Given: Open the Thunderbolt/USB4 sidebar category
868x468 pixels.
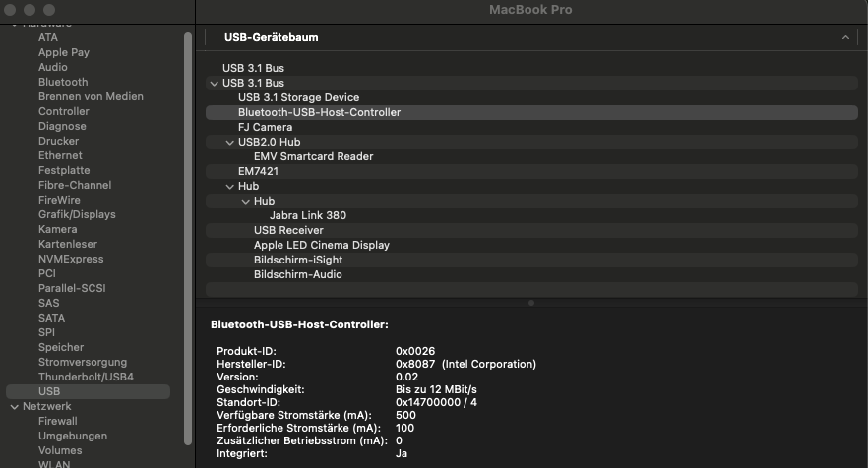Looking at the screenshot, I should click(86, 377).
